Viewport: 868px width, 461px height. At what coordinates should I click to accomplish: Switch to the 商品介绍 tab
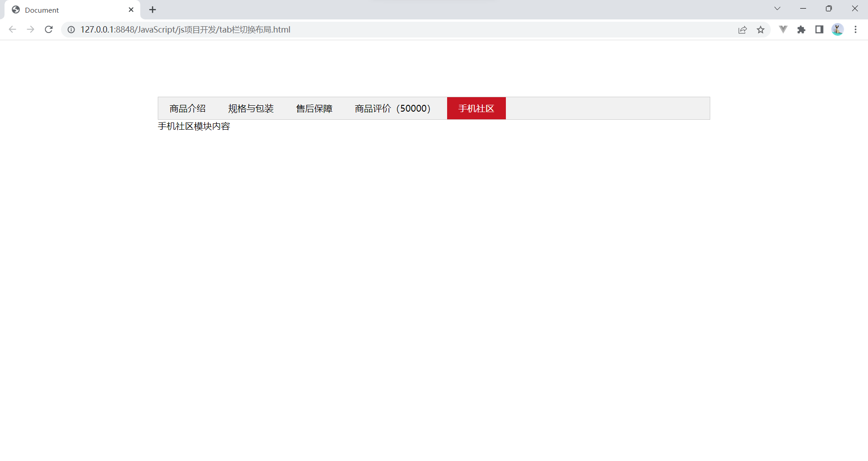pyautogui.click(x=187, y=108)
